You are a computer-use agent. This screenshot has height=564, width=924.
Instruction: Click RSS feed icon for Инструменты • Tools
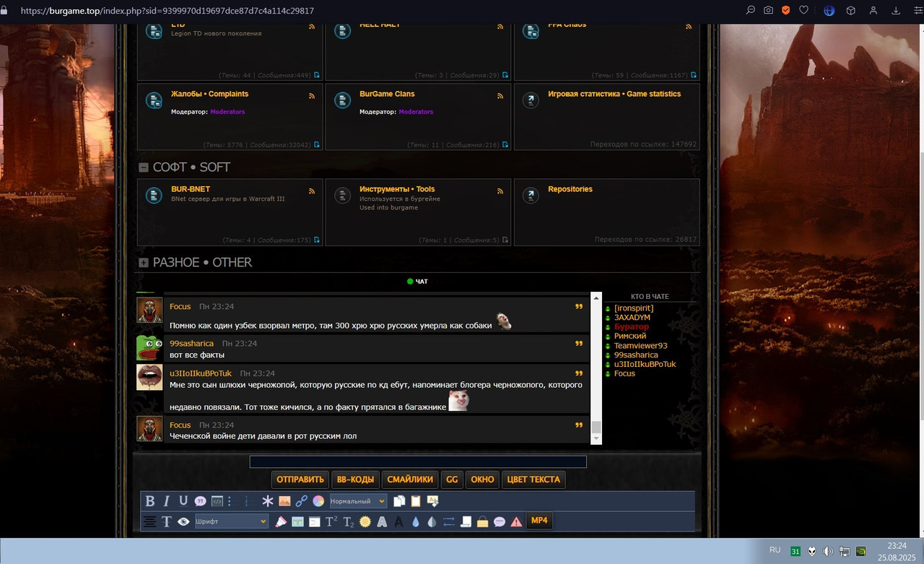(500, 191)
